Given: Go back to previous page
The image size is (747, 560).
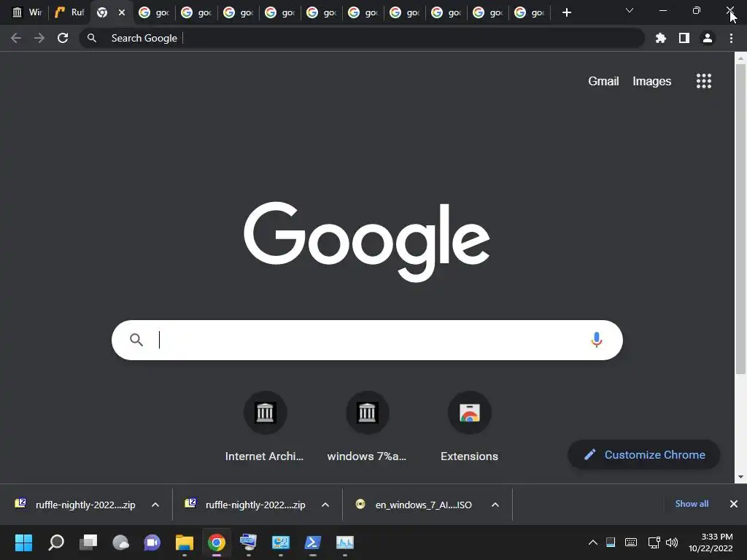Looking at the screenshot, I should click(16, 38).
